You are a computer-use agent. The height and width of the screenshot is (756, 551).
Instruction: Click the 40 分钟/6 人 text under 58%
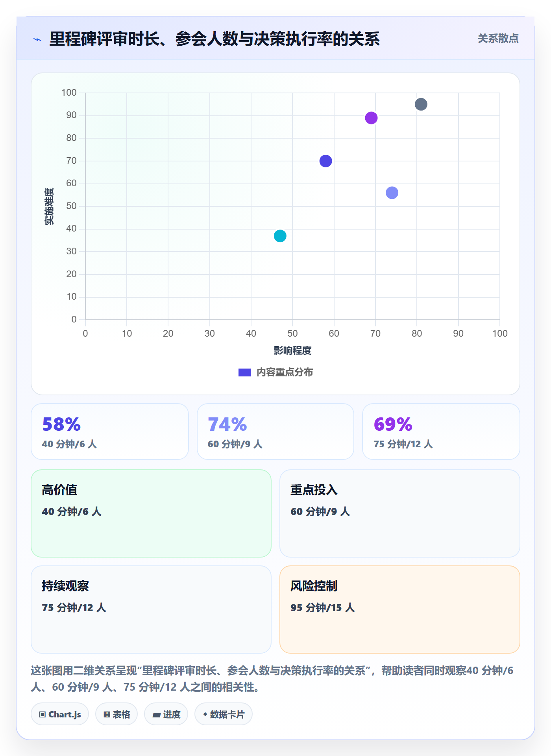(69, 444)
